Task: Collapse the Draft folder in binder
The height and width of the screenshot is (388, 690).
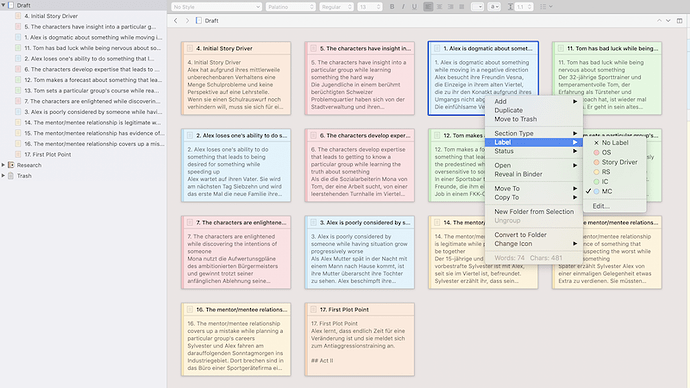Action: tap(4, 5)
